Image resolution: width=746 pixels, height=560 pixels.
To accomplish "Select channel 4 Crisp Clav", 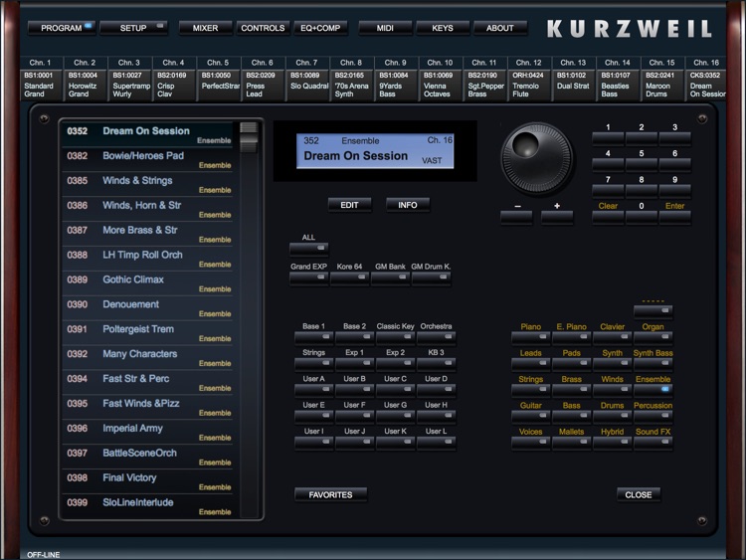I will (174, 79).
